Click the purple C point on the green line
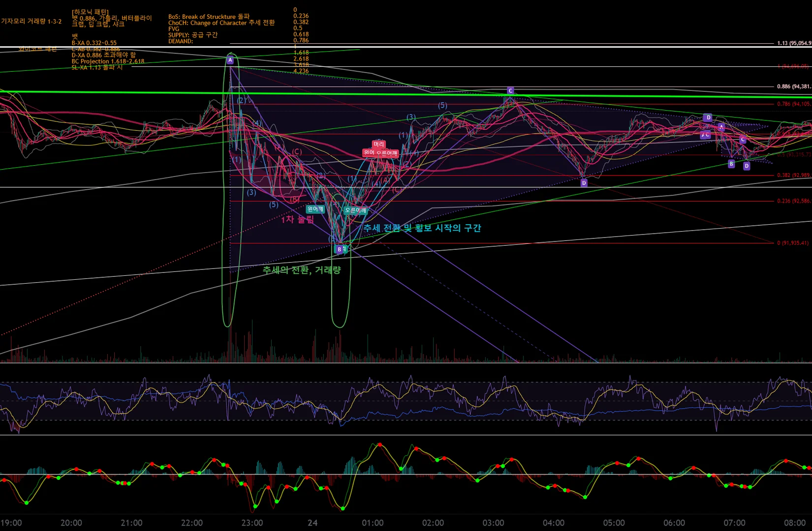Viewport: 812px width, 531px height. click(510, 90)
